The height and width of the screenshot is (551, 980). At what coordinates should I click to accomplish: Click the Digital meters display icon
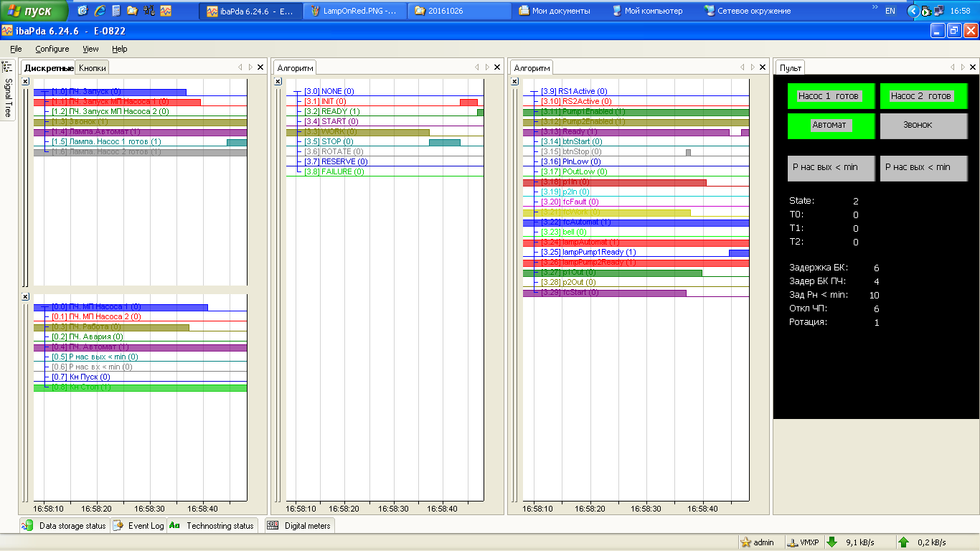(x=273, y=525)
